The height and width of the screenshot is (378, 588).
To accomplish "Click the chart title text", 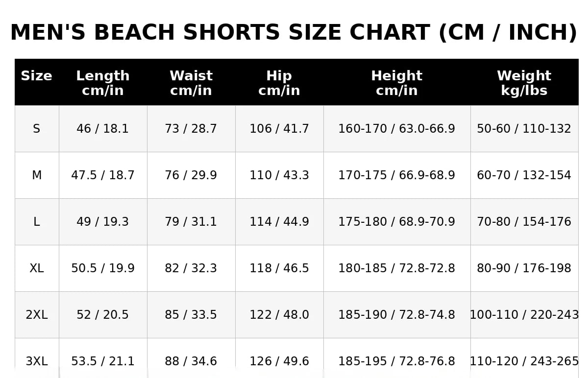I will click(294, 33).
